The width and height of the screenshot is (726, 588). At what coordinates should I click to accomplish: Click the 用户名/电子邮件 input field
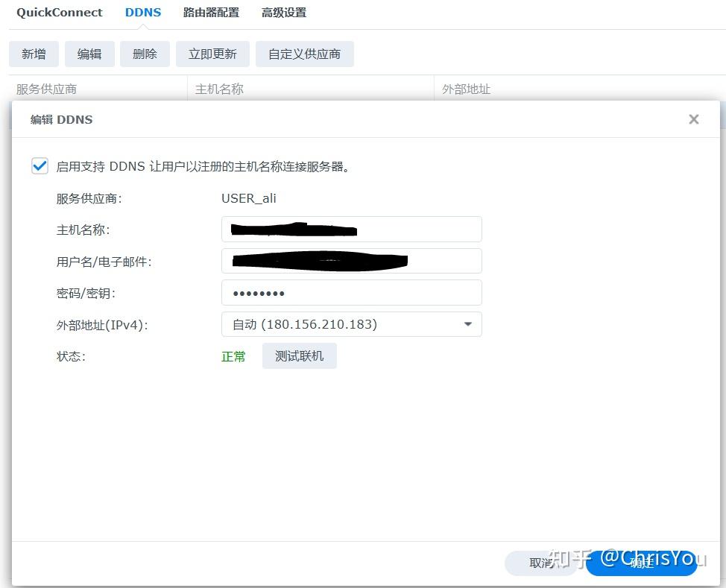351,261
